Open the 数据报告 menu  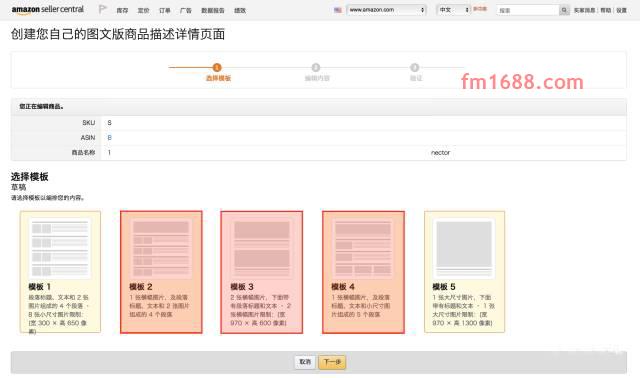[213, 11]
